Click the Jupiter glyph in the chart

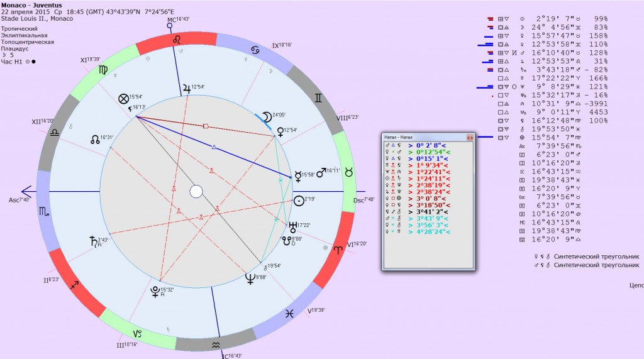point(187,88)
